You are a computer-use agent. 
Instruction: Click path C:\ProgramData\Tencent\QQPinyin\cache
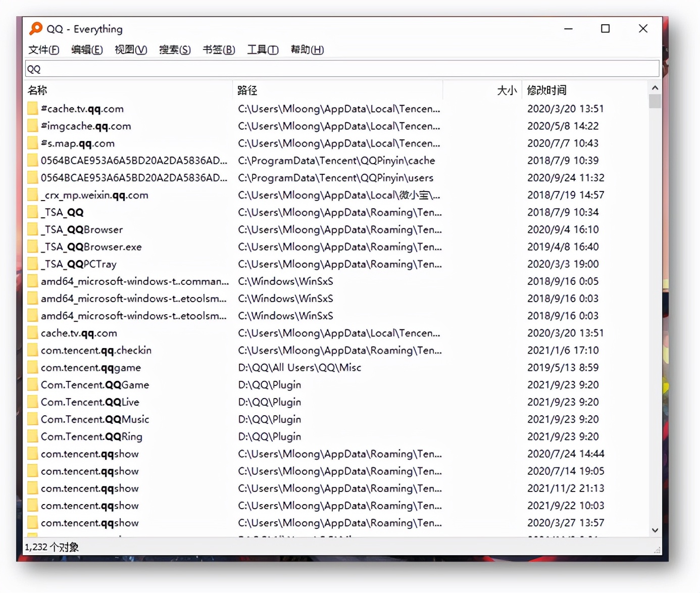tap(336, 160)
